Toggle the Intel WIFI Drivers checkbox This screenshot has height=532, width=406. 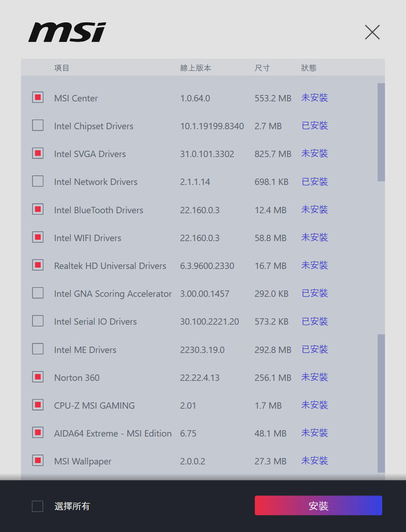point(37,237)
